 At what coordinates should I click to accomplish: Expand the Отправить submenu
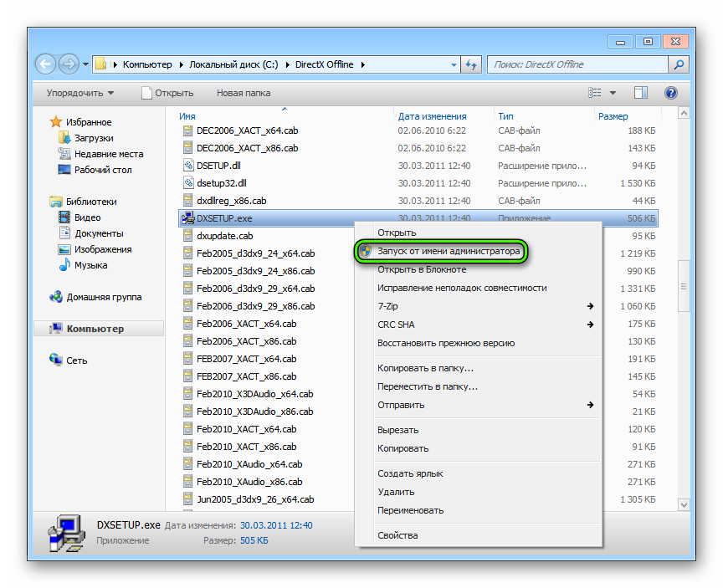(478, 405)
